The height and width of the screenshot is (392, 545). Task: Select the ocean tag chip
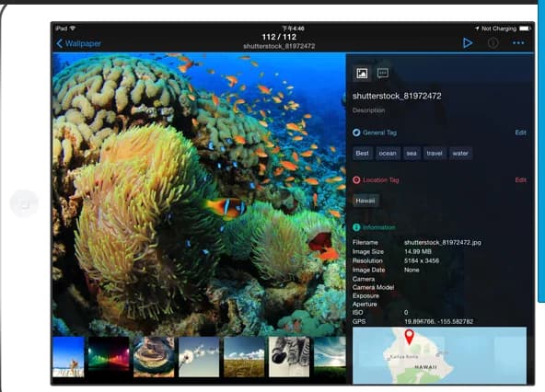pos(388,154)
